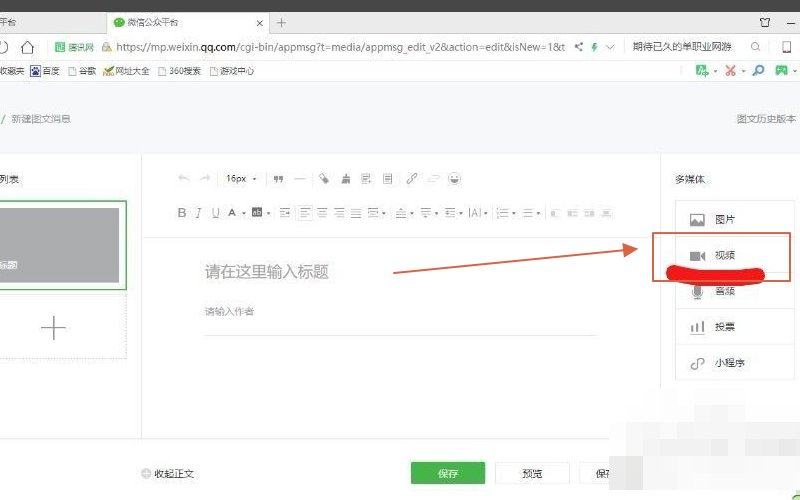This screenshot has width=800, height=500.
Task: Switch to the 微信公众平台 browser tab
Action: (187, 22)
